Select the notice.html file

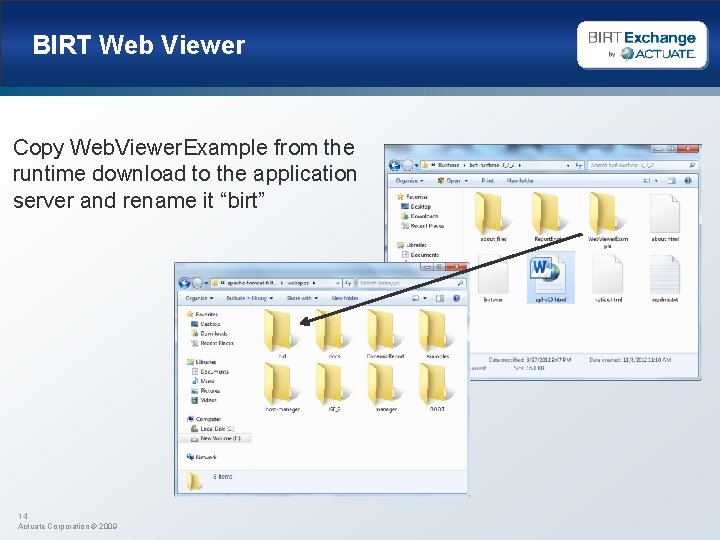[607, 278]
